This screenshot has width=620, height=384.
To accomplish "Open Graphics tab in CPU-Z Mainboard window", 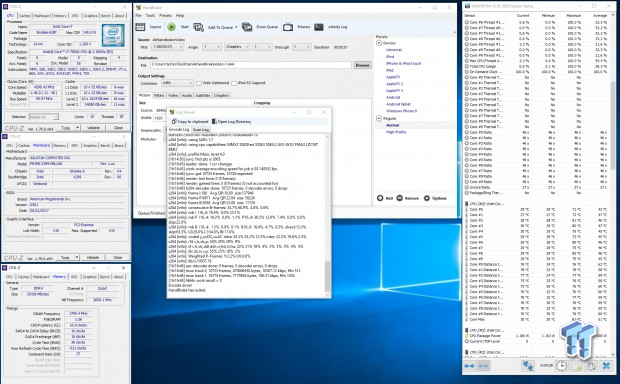I will click(x=90, y=146).
